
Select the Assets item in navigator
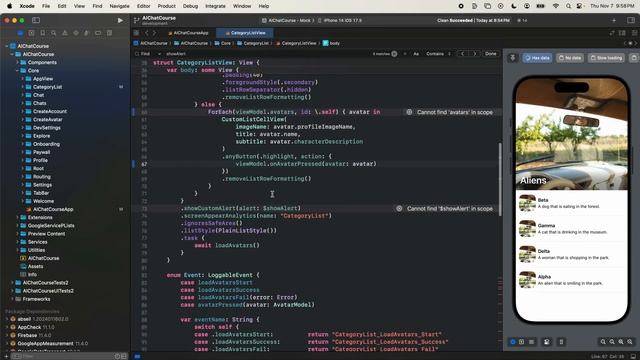[x=36, y=267]
